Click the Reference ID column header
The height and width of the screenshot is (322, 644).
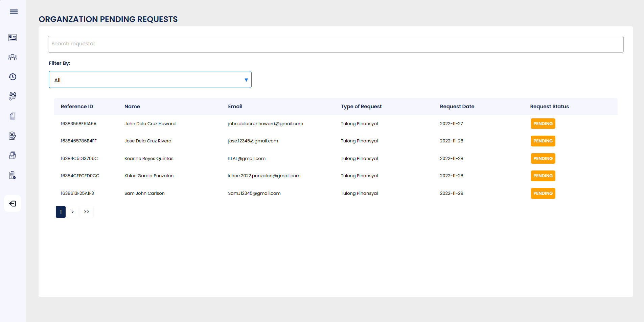tap(77, 107)
